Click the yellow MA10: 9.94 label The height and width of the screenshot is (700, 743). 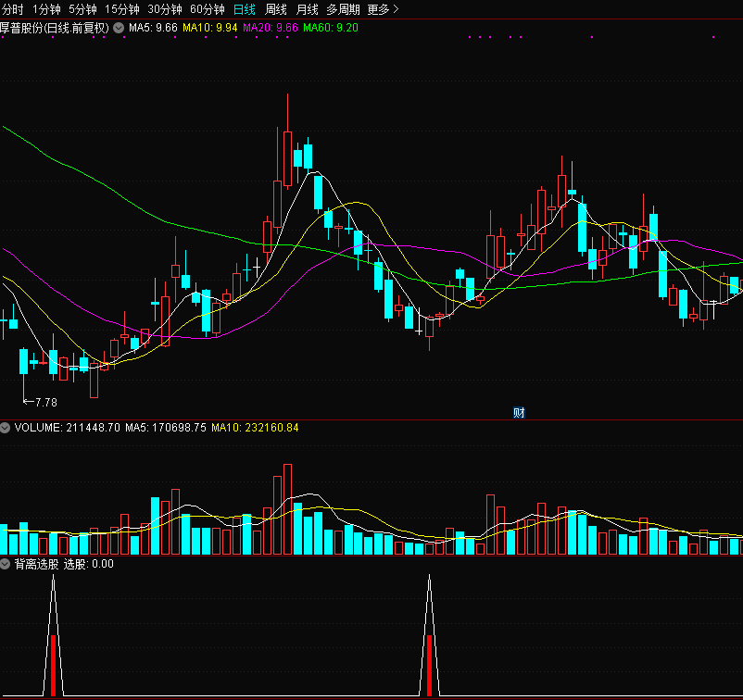pyautogui.click(x=210, y=28)
